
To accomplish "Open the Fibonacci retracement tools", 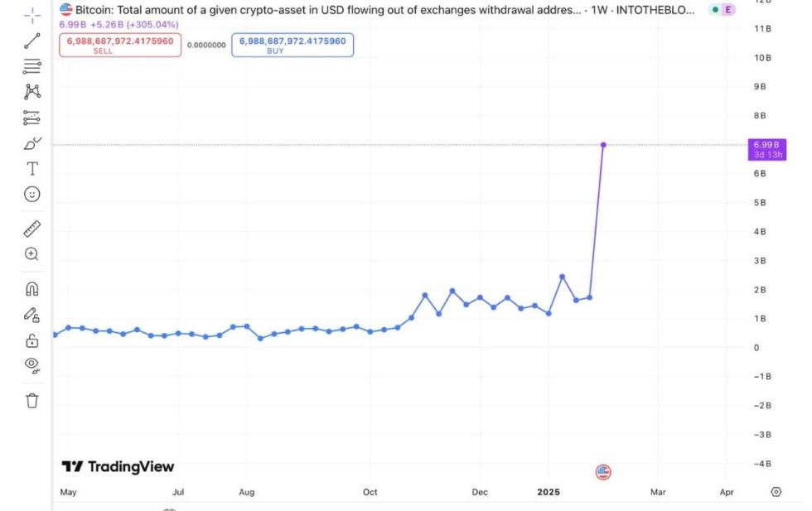I will tap(32, 66).
